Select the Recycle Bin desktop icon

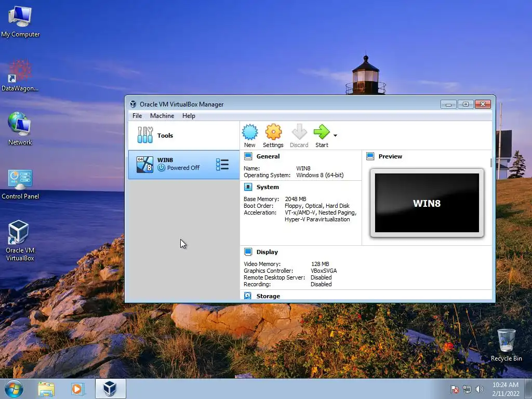506,345
